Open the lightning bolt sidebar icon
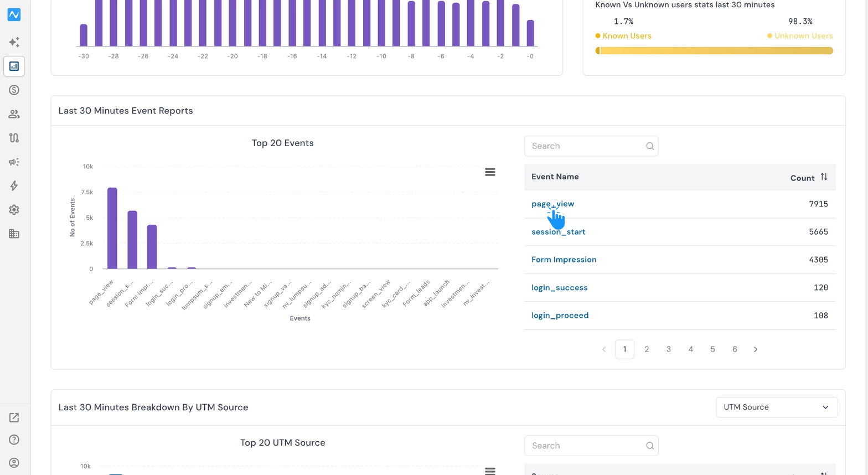868x475 pixels. point(14,186)
